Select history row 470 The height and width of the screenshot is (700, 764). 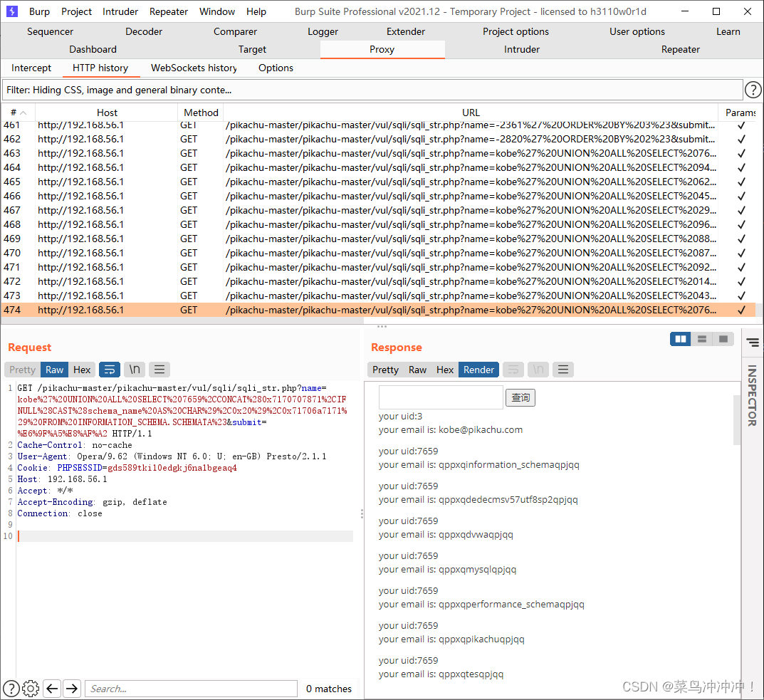[x=378, y=253]
